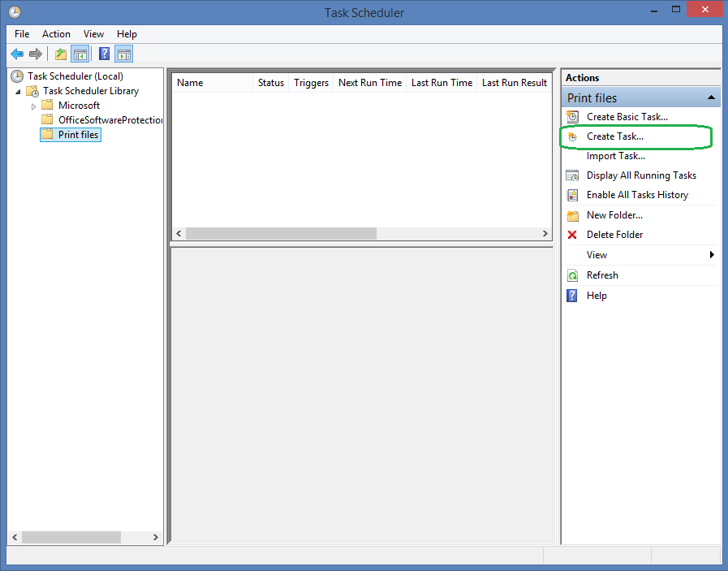The height and width of the screenshot is (571, 728).
Task: Click the Microsoft folder icon
Action: pos(47,105)
